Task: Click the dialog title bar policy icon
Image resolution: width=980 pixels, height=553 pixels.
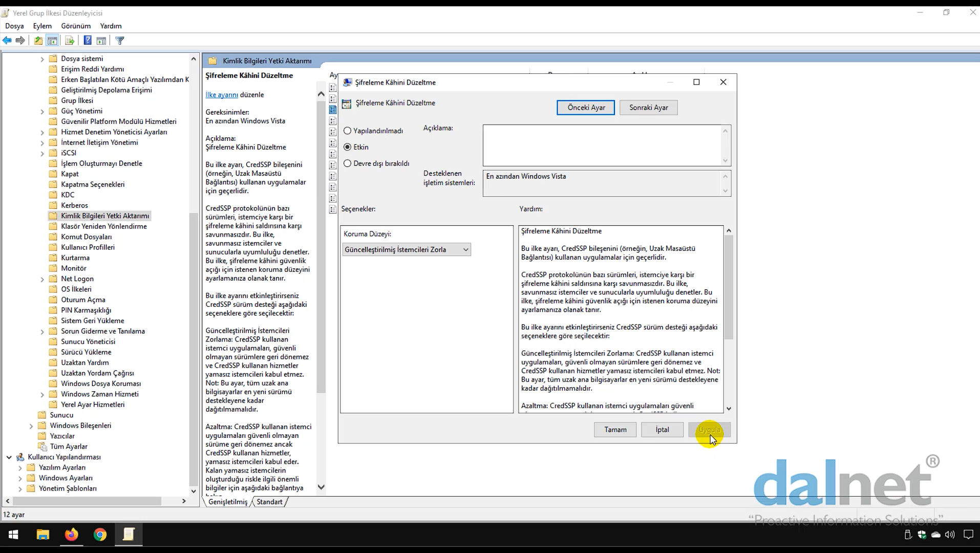Action: 347,82
